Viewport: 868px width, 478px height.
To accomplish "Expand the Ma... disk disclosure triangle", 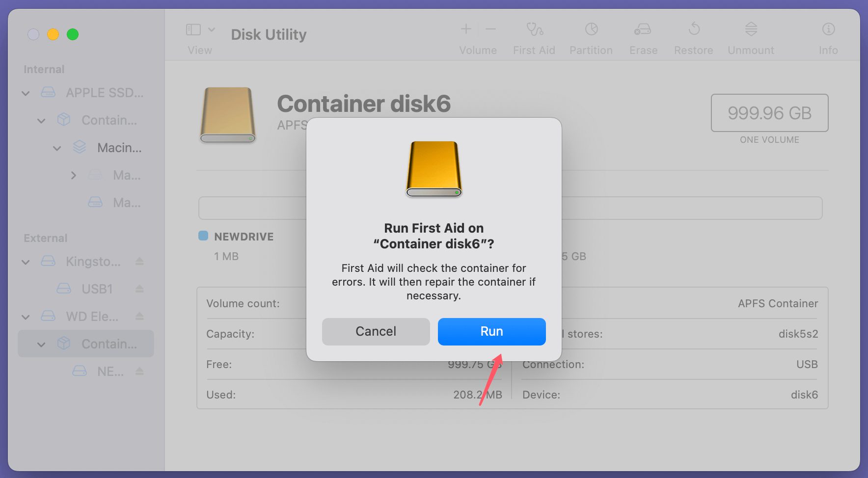I will [x=74, y=175].
